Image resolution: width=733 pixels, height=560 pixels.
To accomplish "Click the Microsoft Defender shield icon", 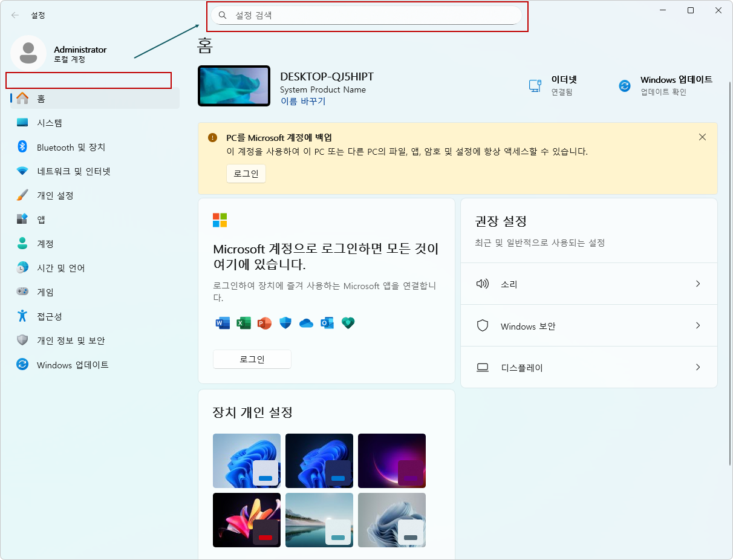I will 285,323.
